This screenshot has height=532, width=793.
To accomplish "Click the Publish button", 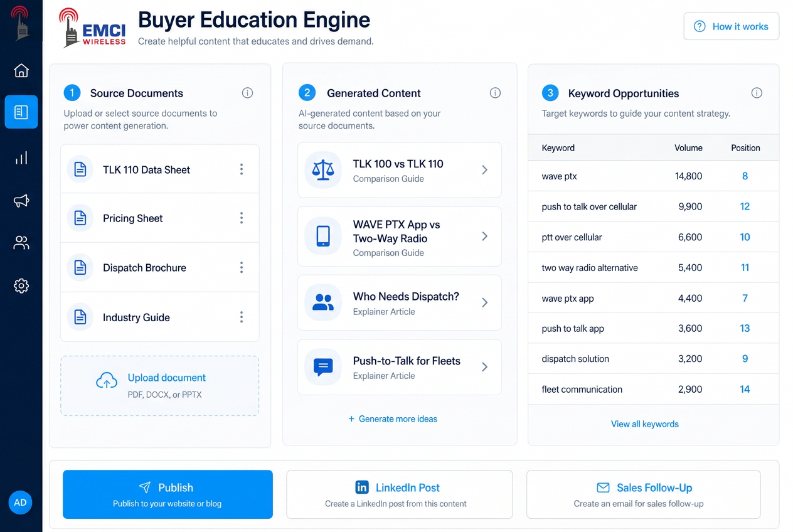I will [168, 494].
